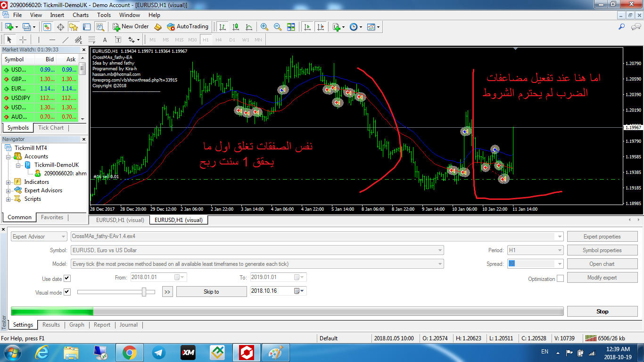Toggle the Use date checkbox
The height and width of the screenshot is (362, 644).
click(67, 279)
